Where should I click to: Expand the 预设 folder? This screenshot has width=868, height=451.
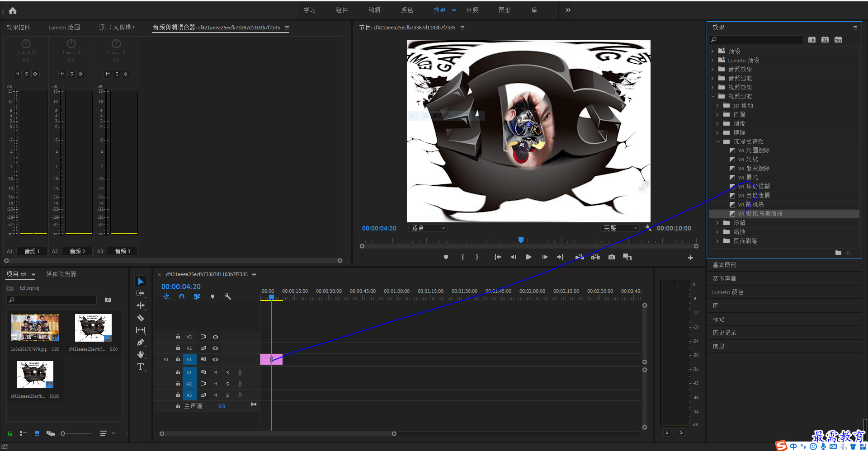point(713,51)
